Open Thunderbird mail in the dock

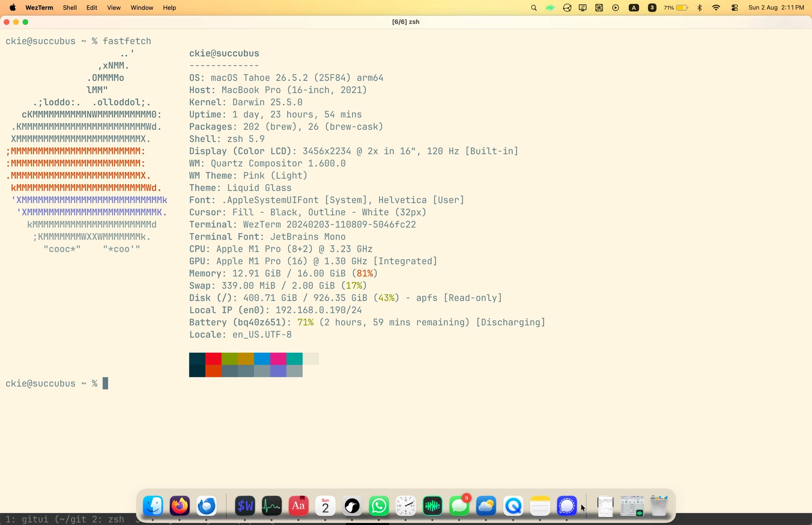coord(207,506)
